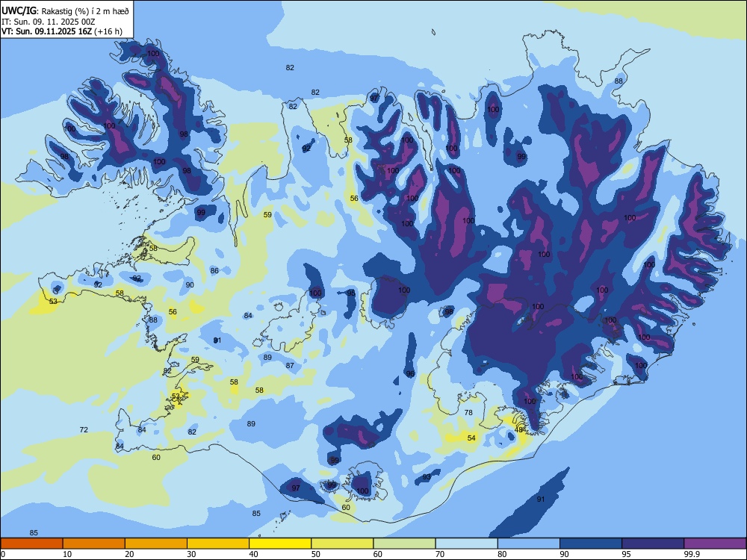Click the "70" legend tick label
Image resolution: width=747 pixels, height=560 pixels.
coord(440,554)
